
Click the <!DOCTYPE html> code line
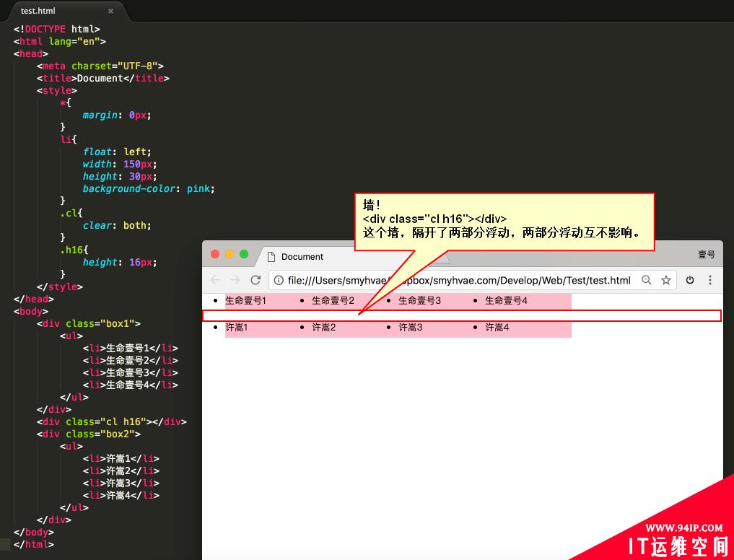[56, 29]
